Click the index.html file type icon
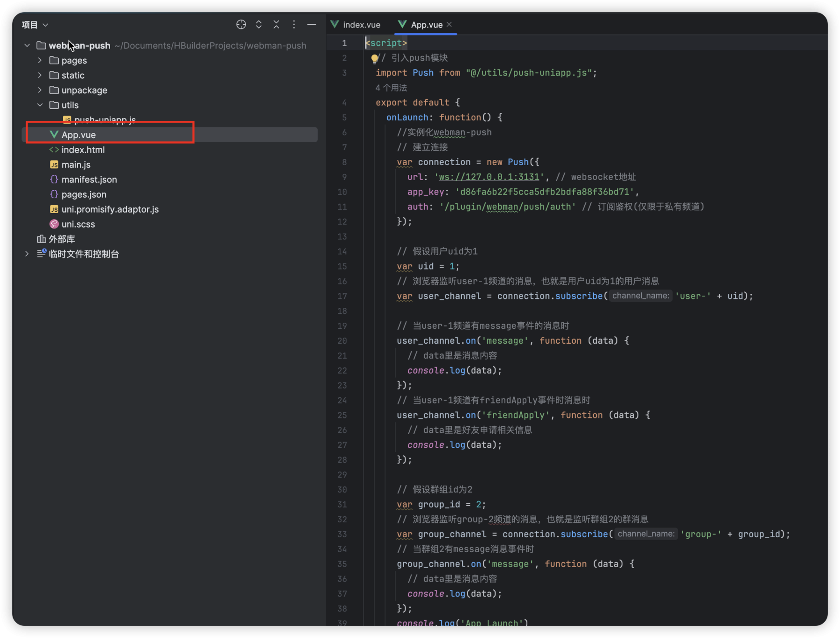 pos(54,150)
